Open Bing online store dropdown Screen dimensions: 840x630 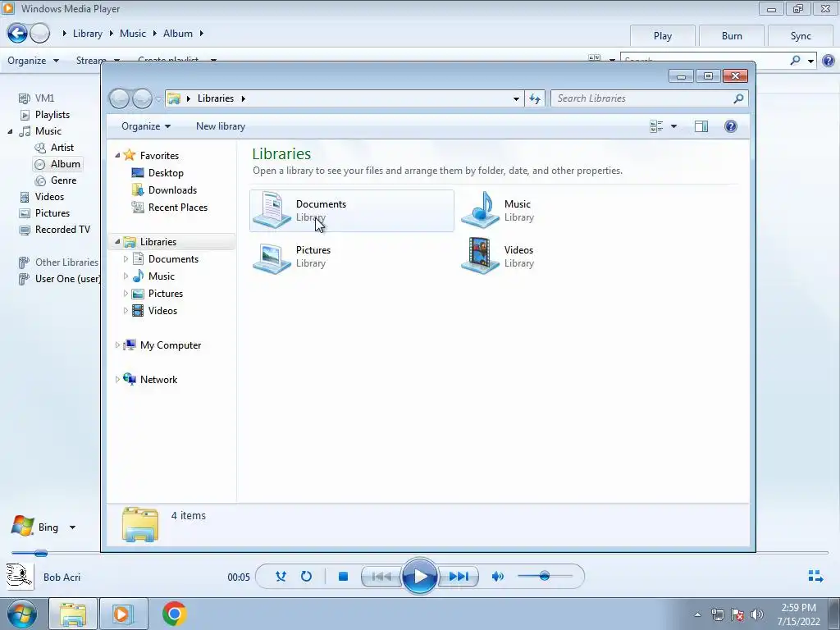pyautogui.click(x=72, y=527)
